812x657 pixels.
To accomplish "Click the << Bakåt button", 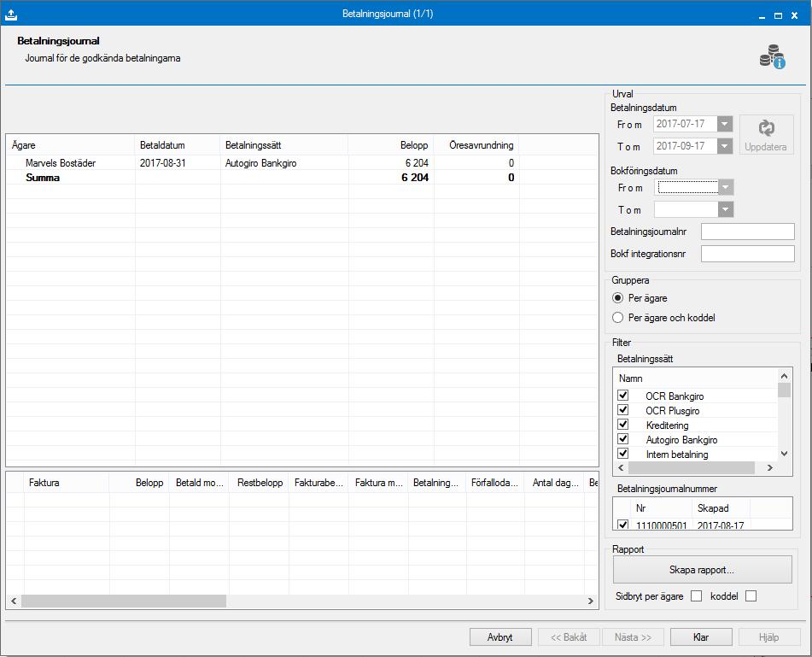I will click(x=569, y=637).
